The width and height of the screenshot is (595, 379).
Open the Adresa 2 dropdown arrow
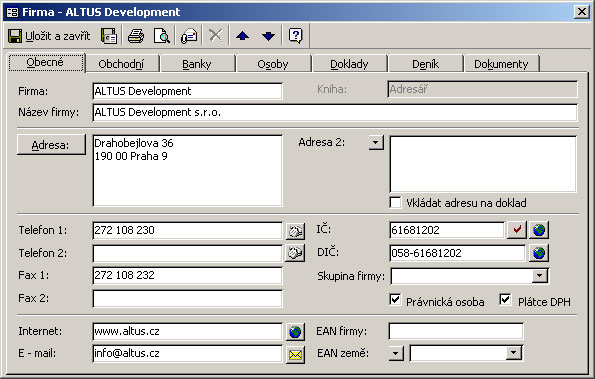coord(376,143)
